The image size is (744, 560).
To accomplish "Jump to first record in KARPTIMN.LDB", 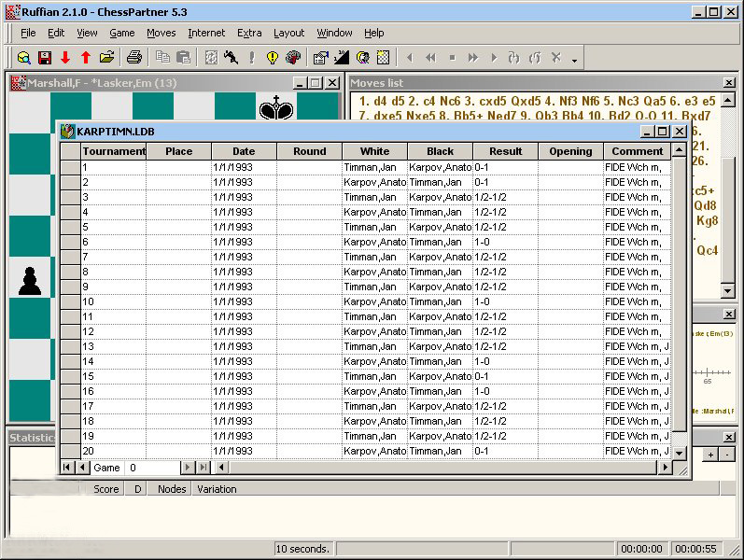I will [67, 468].
